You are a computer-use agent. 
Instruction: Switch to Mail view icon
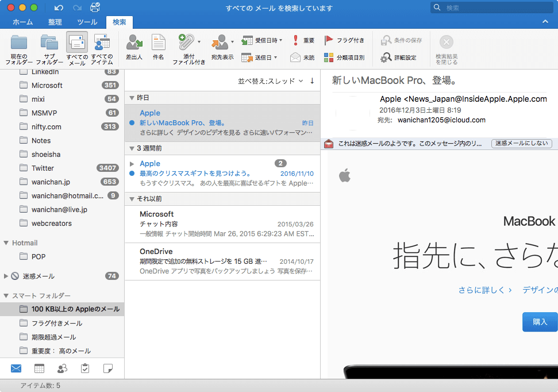coord(16,368)
